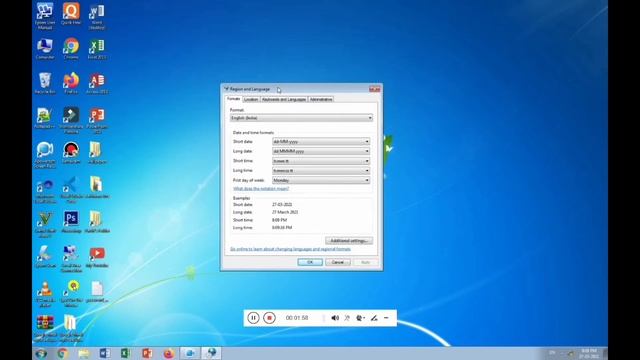Expand the First day of week dropdown
This screenshot has width=640, height=360.
click(x=321, y=180)
